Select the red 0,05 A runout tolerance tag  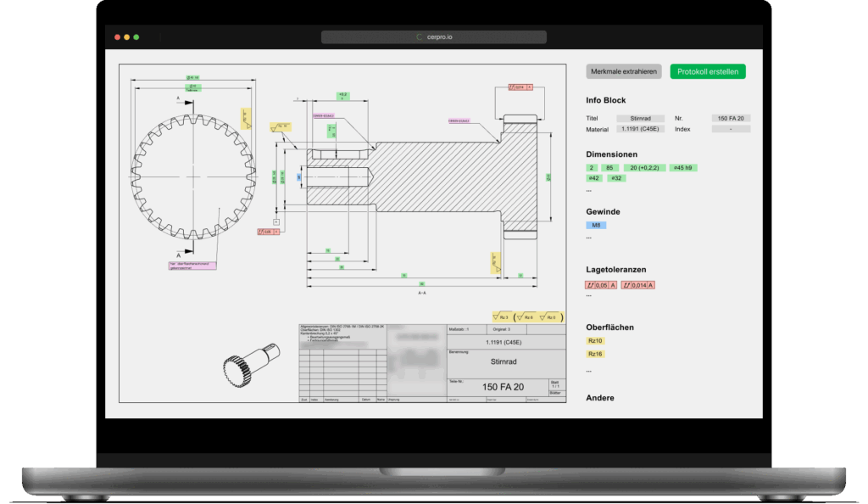click(x=600, y=285)
